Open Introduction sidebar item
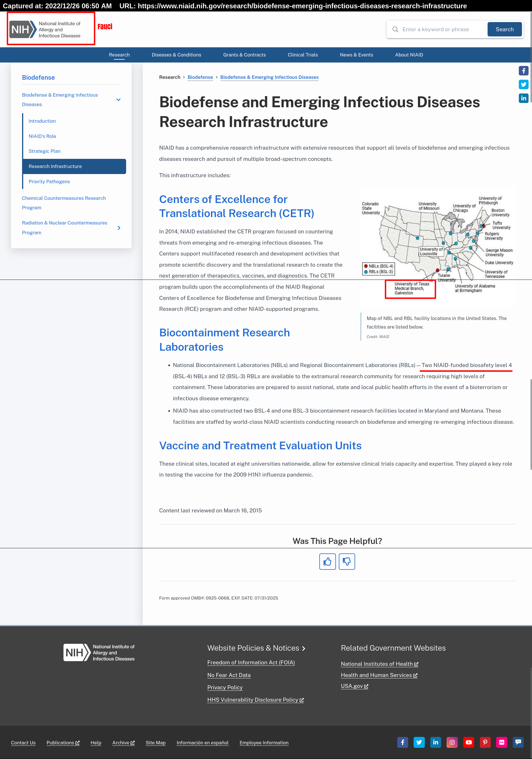Viewport: 532px width, 759px height. click(42, 121)
